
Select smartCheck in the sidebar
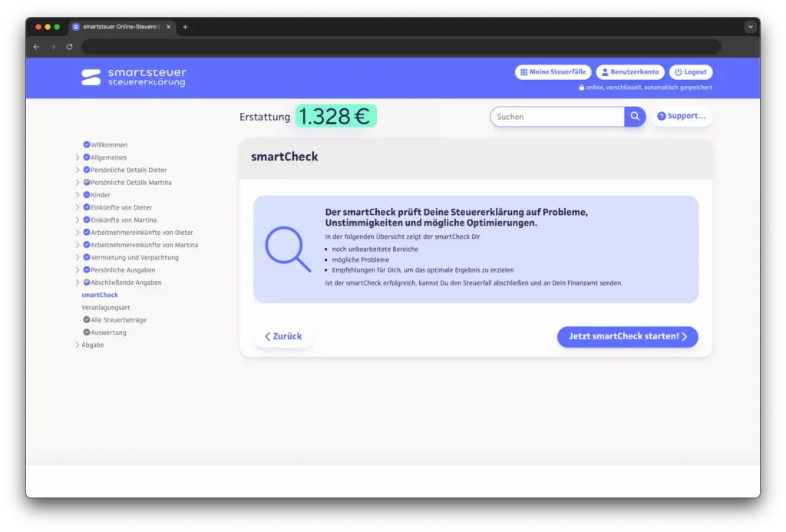[100, 295]
